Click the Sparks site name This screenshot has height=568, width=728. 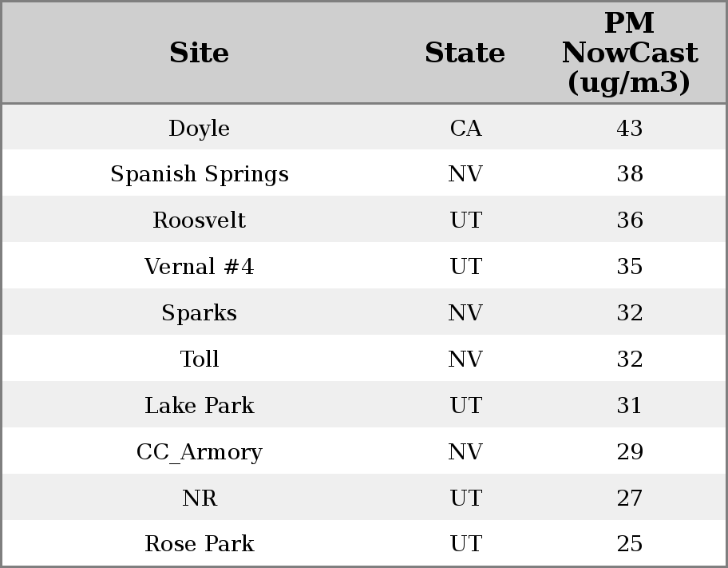(200, 313)
